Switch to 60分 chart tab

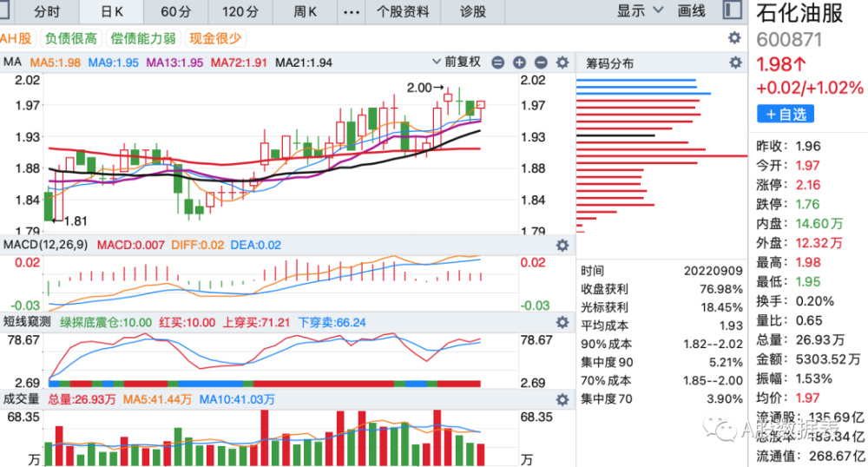[x=176, y=11]
